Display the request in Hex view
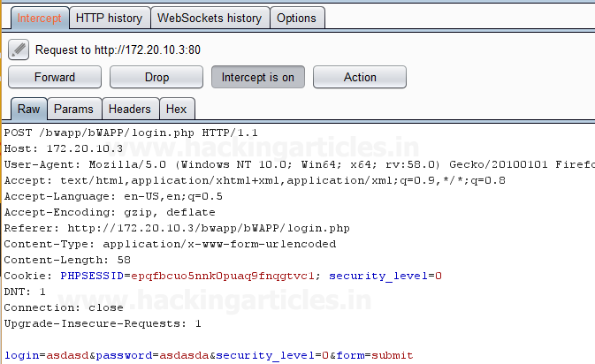The height and width of the screenshot is (364, 595). coord(177,110)
